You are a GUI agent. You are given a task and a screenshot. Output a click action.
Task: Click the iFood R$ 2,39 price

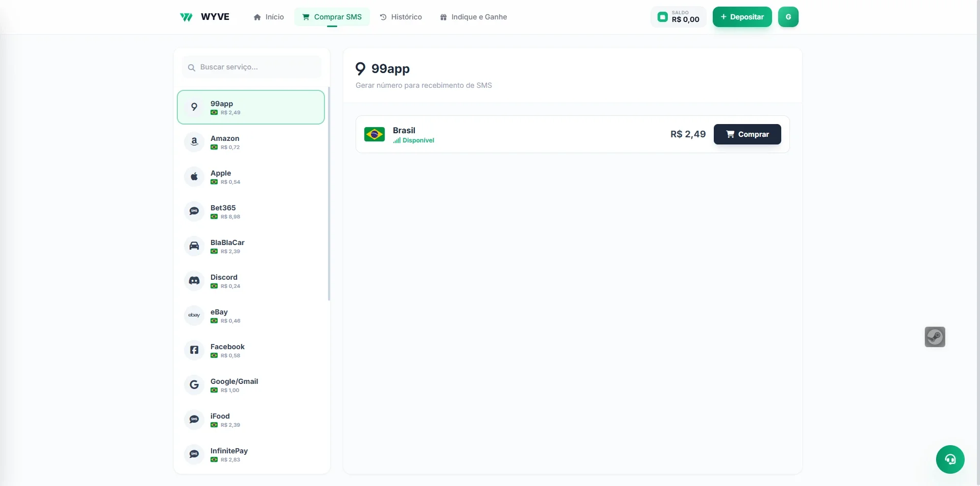tap(230, 425)
